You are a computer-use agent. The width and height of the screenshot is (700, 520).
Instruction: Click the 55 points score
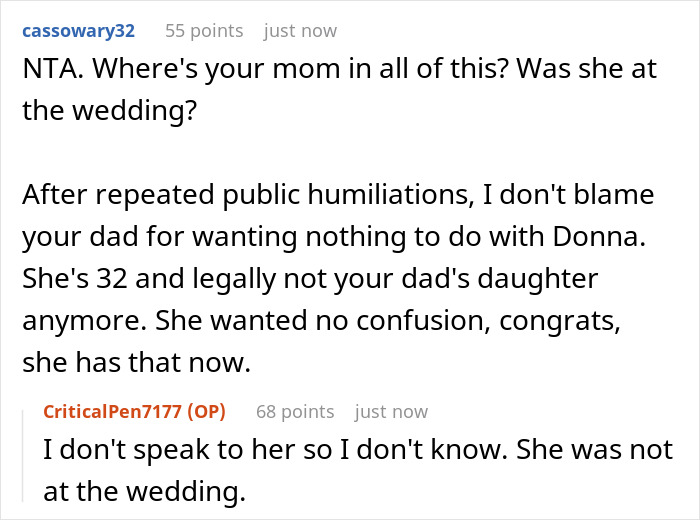click(x=204, y=30)
